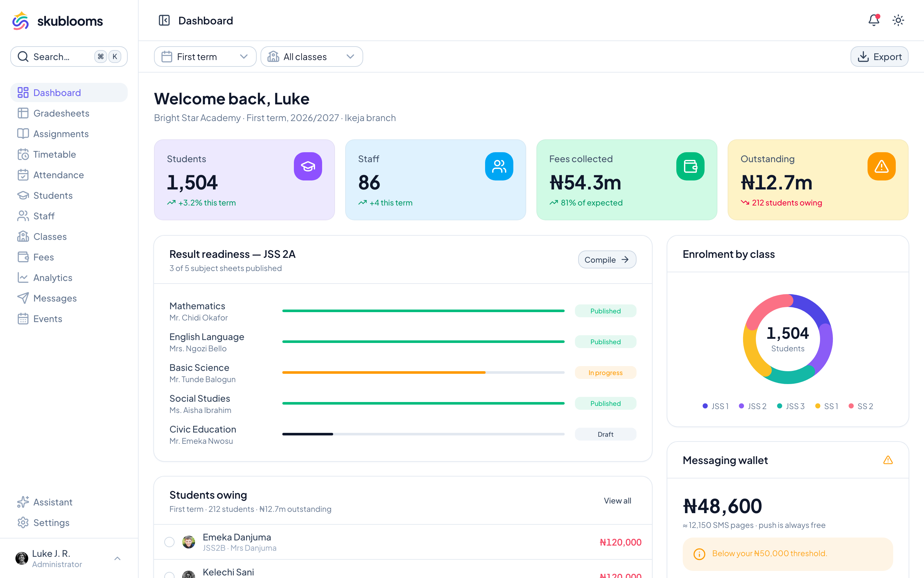Click the 'Social Studies' subject name

point(200,398)
